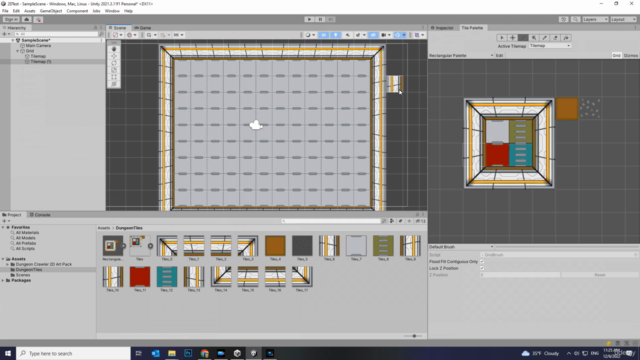640x360 pixels.
Task: Select the Scale tool in Scene overlay
Action: tap(114, 70)
